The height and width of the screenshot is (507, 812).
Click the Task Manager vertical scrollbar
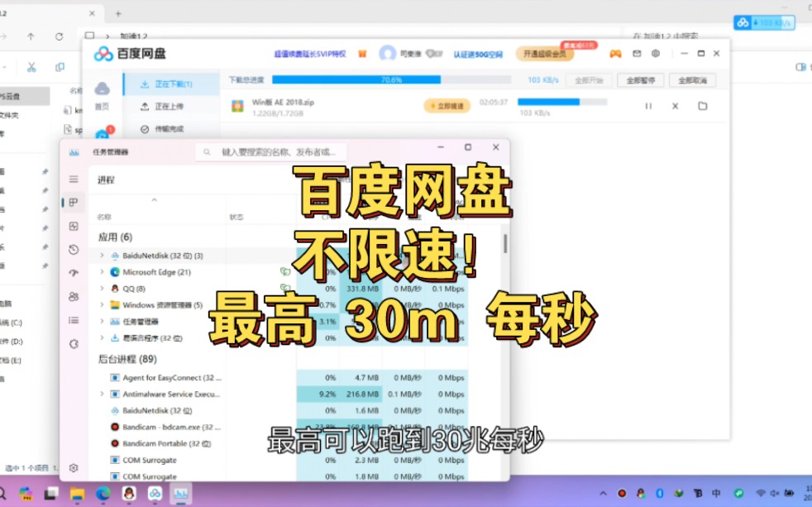pos(505,243)
